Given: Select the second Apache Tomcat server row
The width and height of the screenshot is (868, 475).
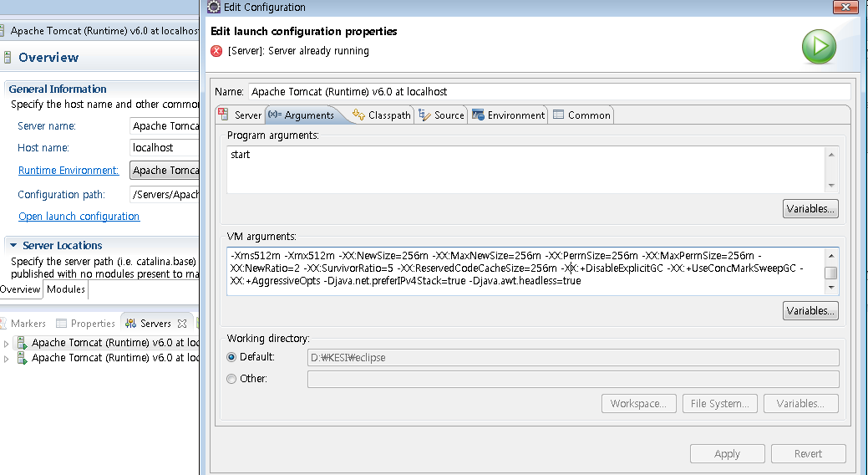Looking at the screenshot, I should click(x=108, y=358).
